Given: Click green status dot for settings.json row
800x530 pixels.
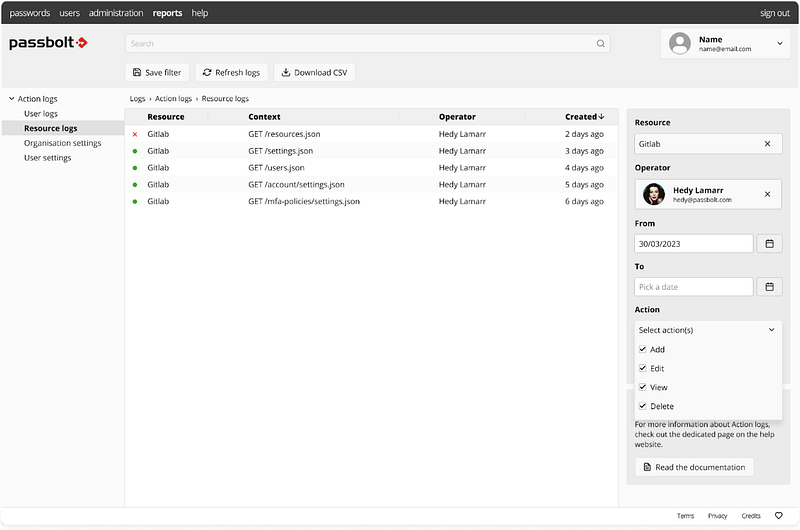Looking at the screenshot, I should (135, 151).
